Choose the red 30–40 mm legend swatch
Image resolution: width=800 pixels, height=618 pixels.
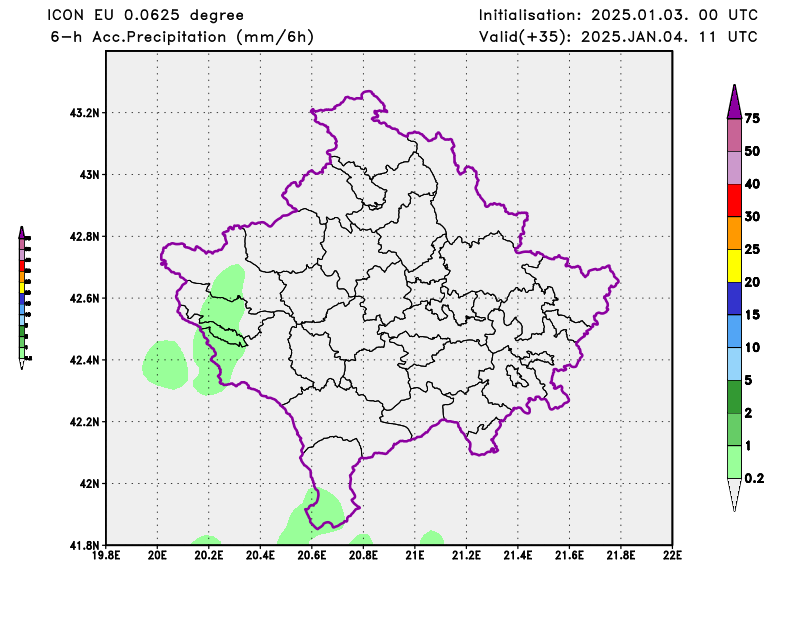point(734,201)
